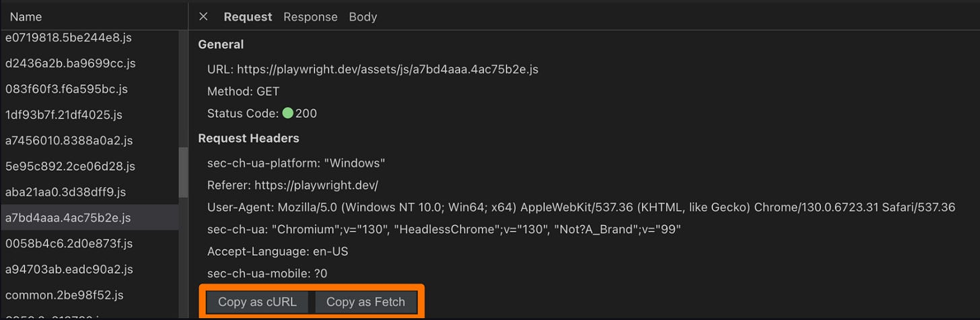
Task: Click the network list scrollbar thumb
Action: [183, 173]
